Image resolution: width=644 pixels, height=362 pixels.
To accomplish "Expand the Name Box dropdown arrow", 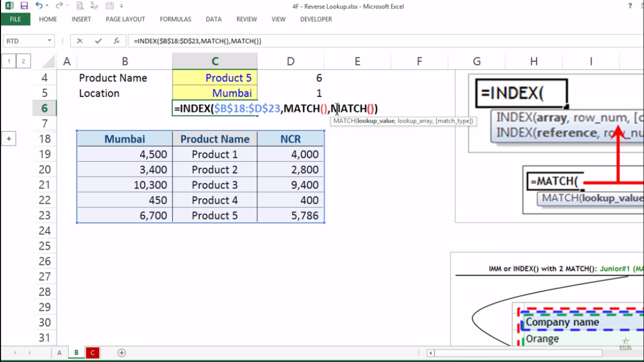I will [x=50, y=41].
